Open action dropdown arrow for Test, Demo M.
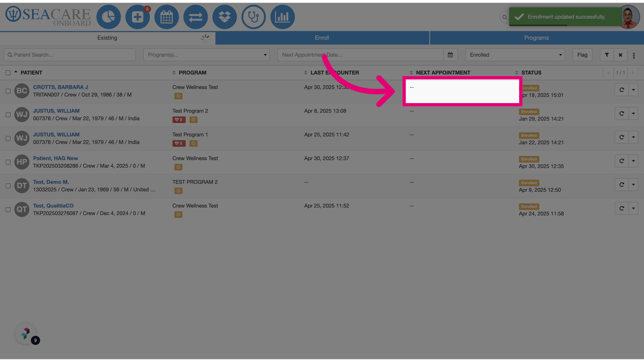Viewport: 644px width, 362px height. [x=633, y=185]
